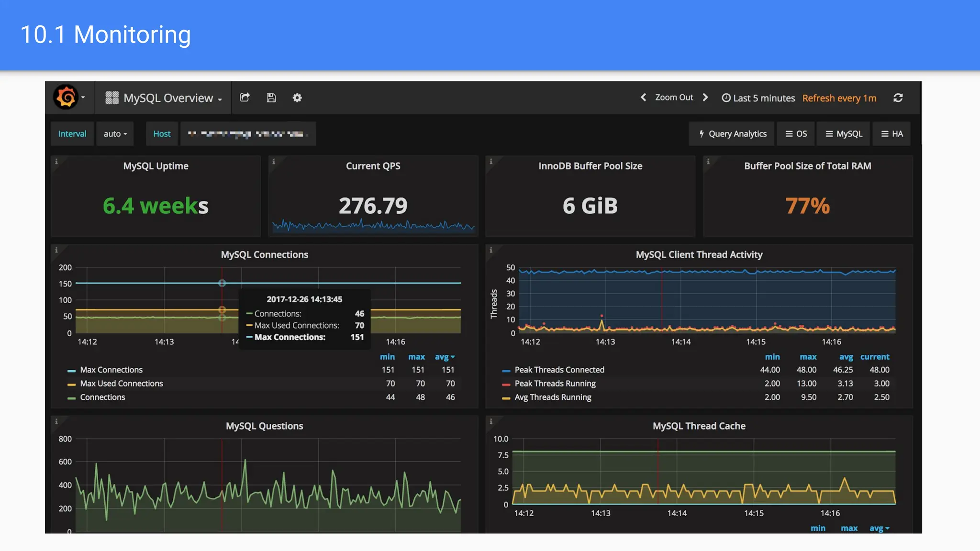Screen dimensions: 980x551
Task: Open the Last 5 minutes time picker
Action: tap(758, 98)
